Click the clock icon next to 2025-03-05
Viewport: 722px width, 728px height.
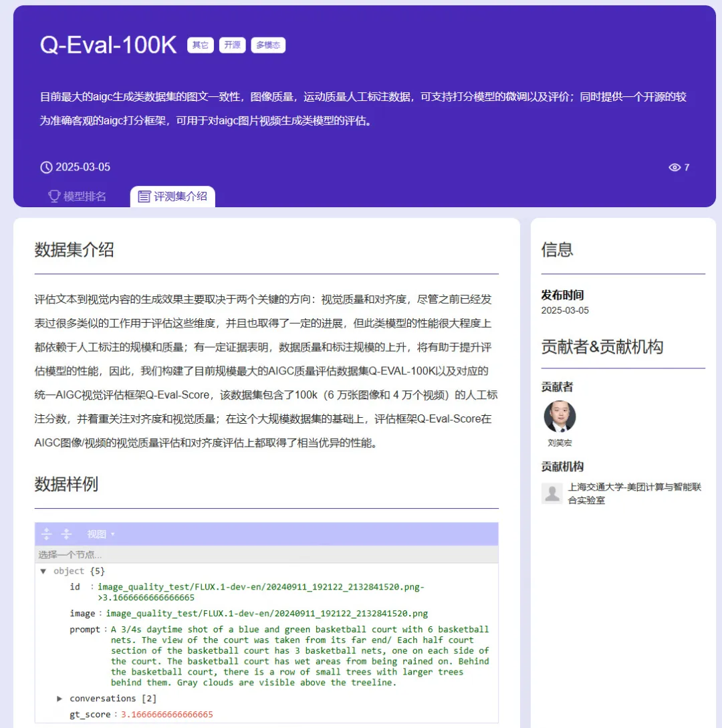[45, 168]
